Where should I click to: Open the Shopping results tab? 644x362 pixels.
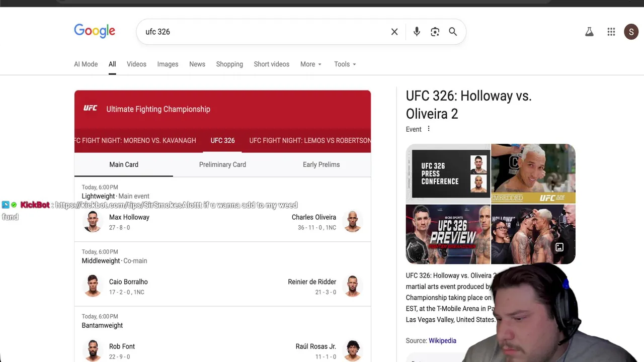pos(229,64)
